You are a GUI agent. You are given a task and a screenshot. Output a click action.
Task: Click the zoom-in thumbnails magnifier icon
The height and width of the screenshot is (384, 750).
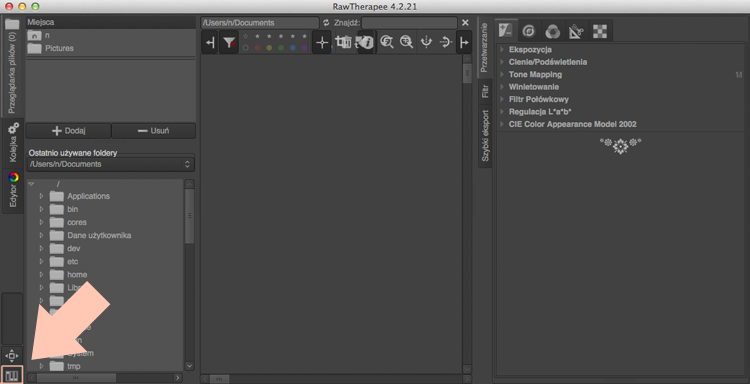(x=407, y=42)
